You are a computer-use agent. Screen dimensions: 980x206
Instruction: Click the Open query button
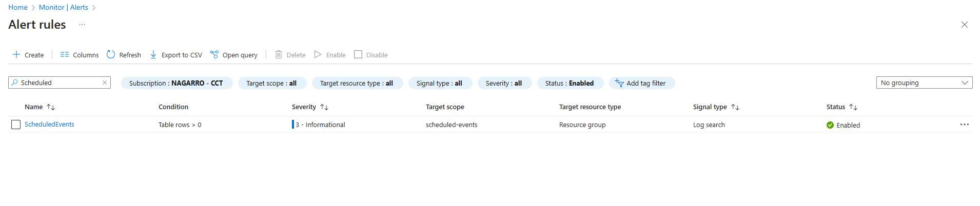tap(234, 55)
